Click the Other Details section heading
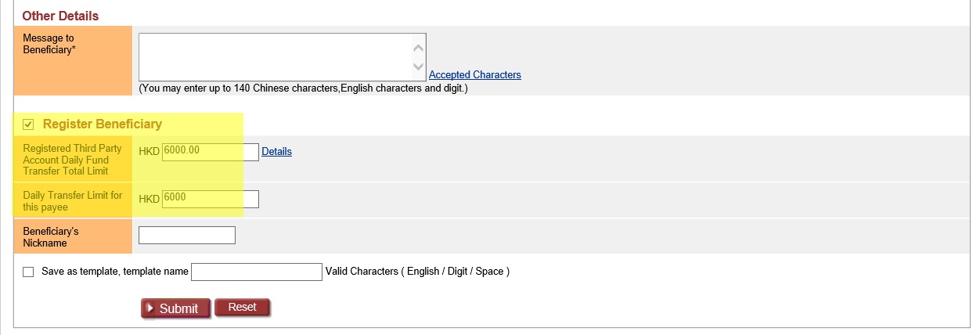Screen dimensions: 980x335 coord(60,16)
